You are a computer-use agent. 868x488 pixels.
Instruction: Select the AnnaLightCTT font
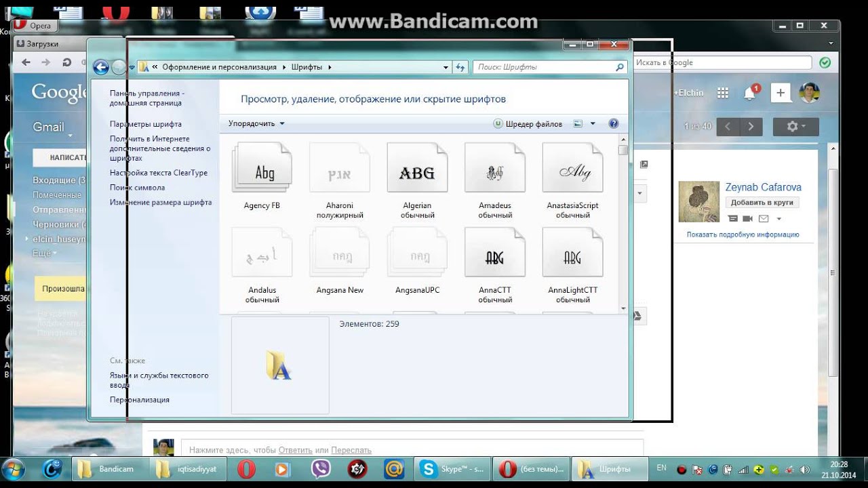[x=573, y=265]
